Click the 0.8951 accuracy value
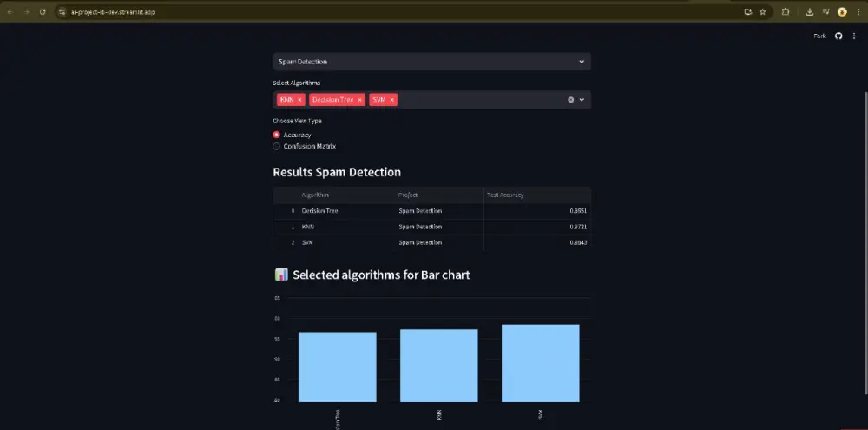 coord(578,211)
